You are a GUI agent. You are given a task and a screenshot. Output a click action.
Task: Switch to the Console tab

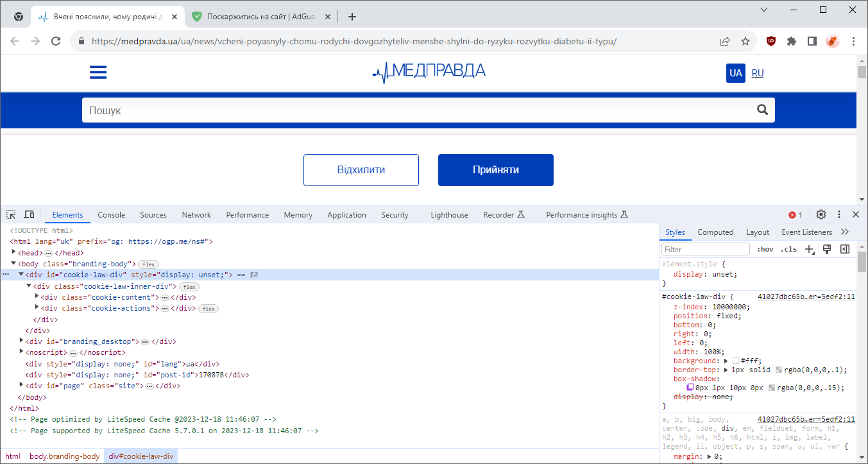(111, 214)
